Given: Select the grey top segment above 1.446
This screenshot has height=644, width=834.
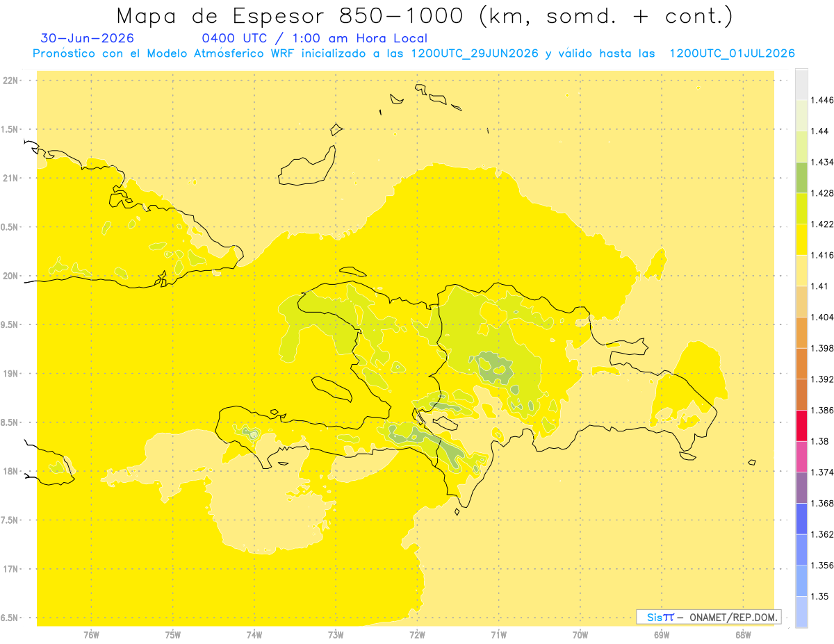Looking at the screenshot, I should 801,84.
